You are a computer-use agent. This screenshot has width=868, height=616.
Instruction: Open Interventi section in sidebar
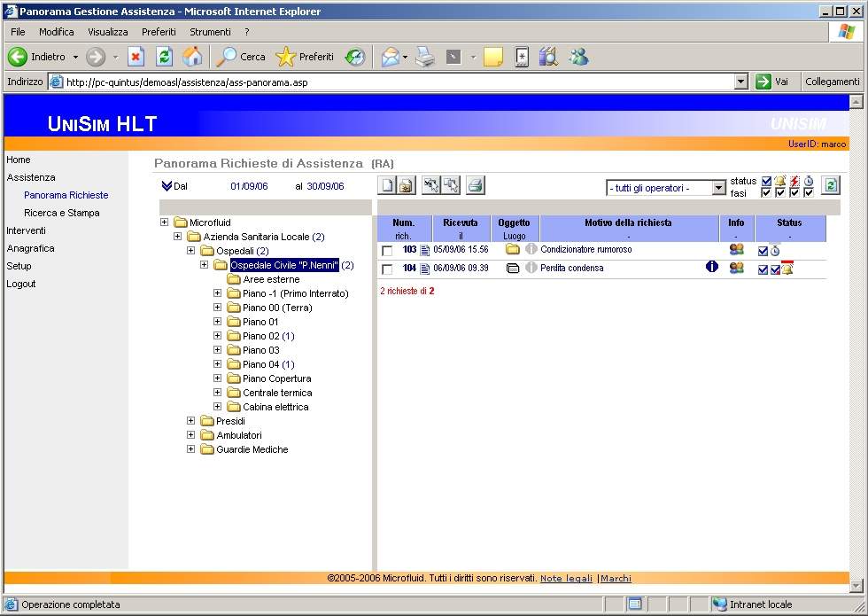click(26, 230)
